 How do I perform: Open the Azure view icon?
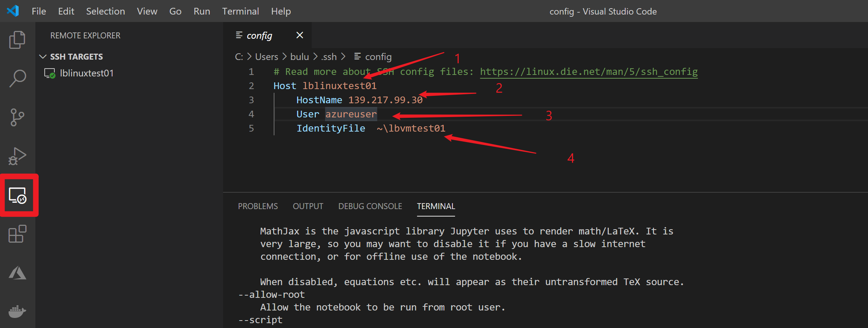[17, 273]
